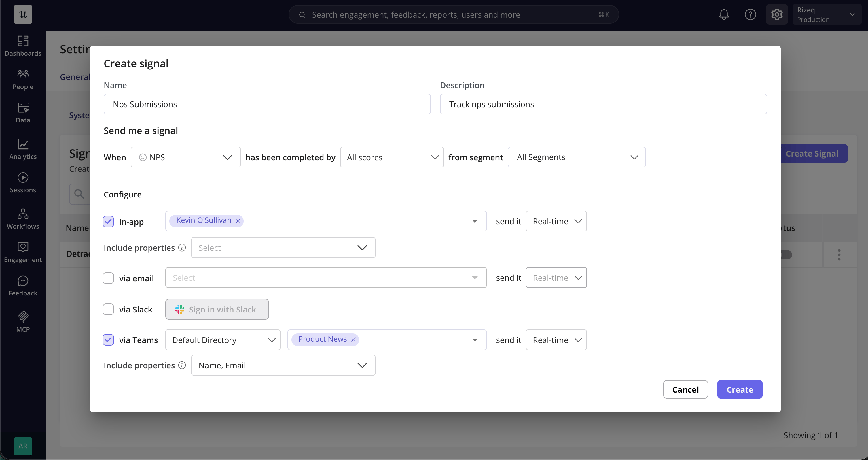Click the Create button
868x460 pixels.
tap(740, 389)
